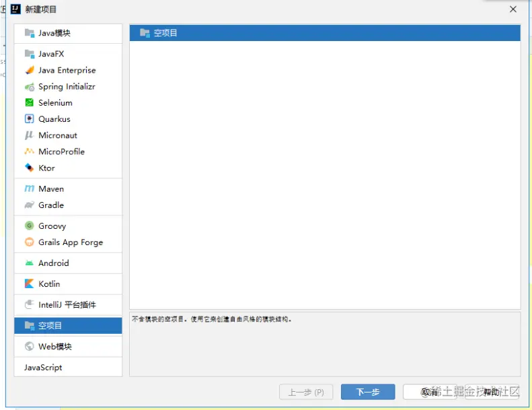Click the Java模块 folder icon
This screenshot has height=410, width=532.
pyautogui.click(x=30, y=33)
